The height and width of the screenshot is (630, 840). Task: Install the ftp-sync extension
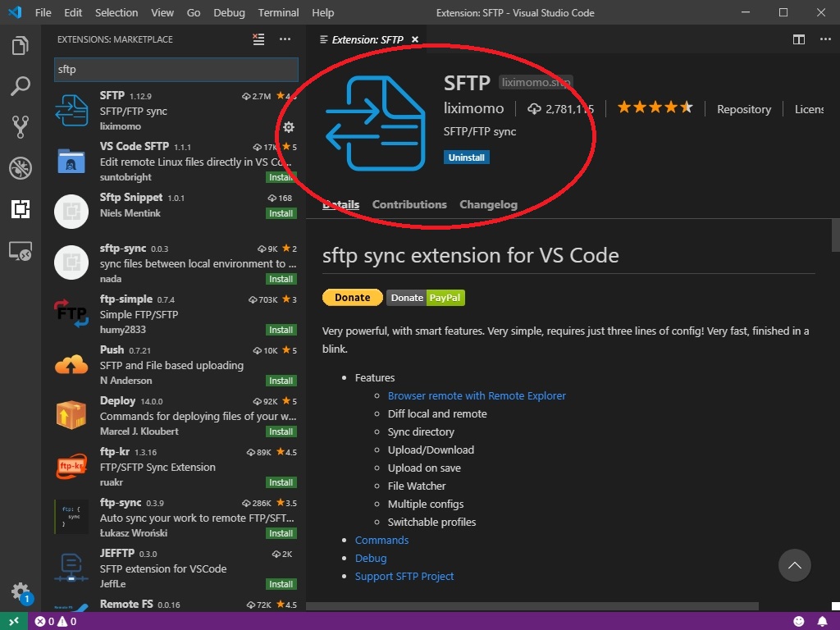point(281,533)
